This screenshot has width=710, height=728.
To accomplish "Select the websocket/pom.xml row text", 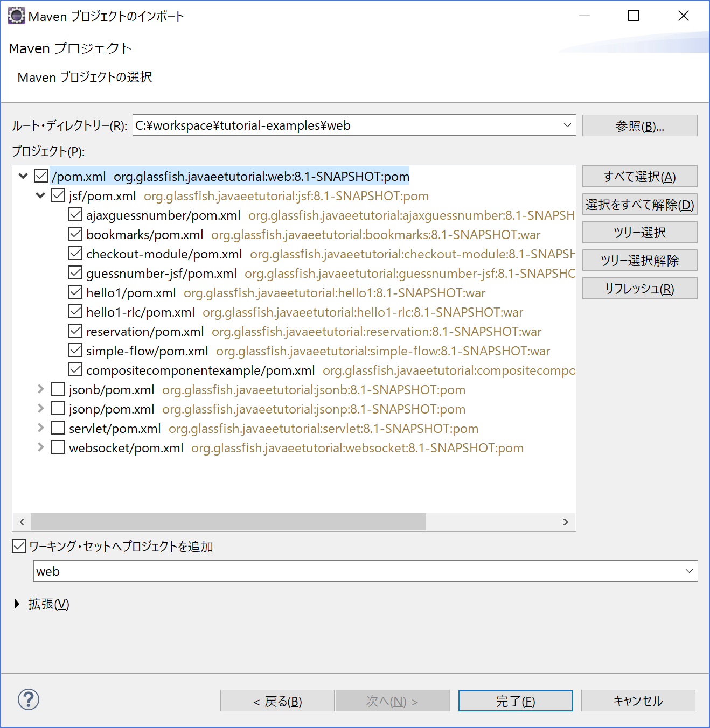I will click(x=296, y=447).
